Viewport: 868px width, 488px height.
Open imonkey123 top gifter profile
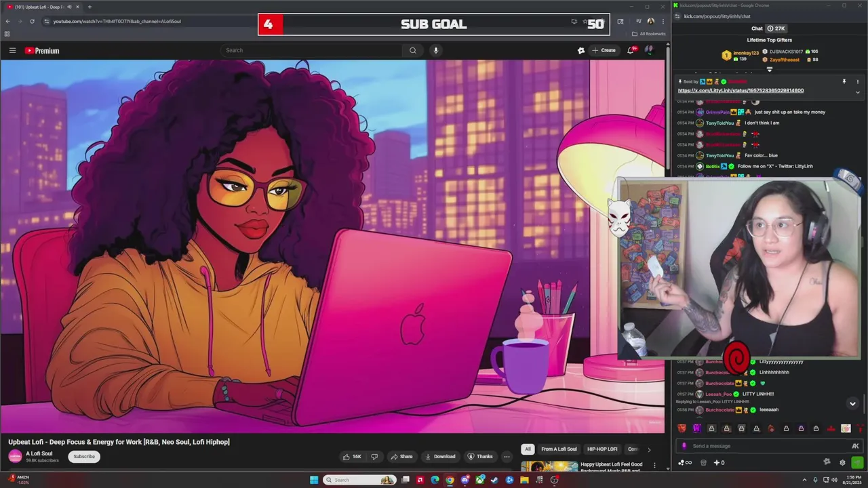coord(747,52)
